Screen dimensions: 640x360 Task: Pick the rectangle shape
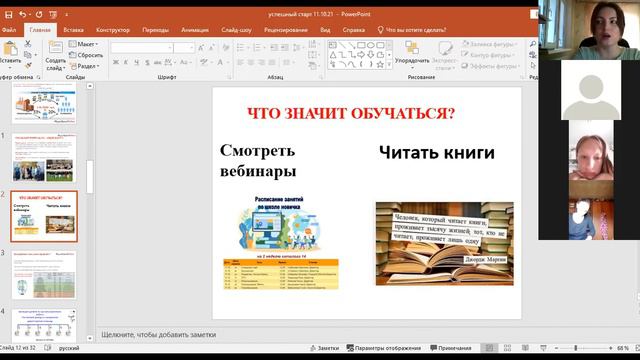361,45
